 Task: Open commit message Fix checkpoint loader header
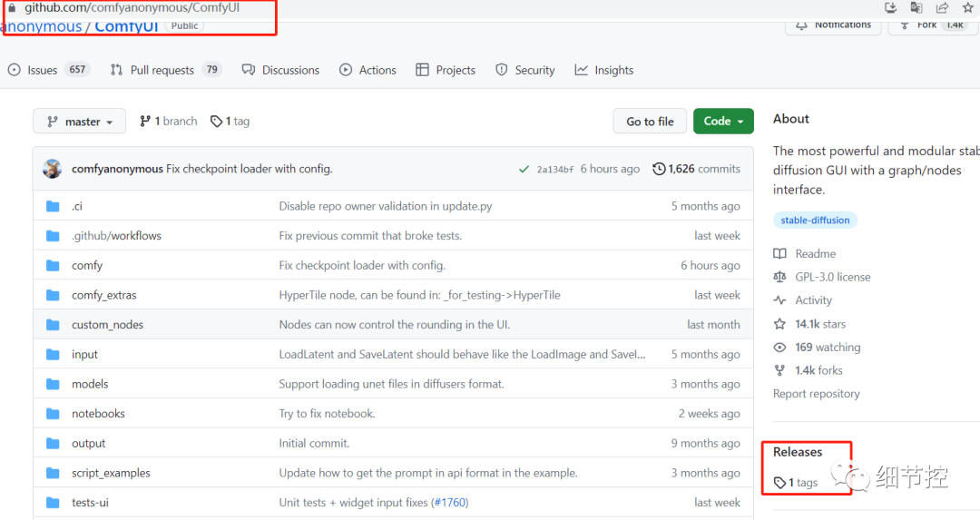pos(250,169)
